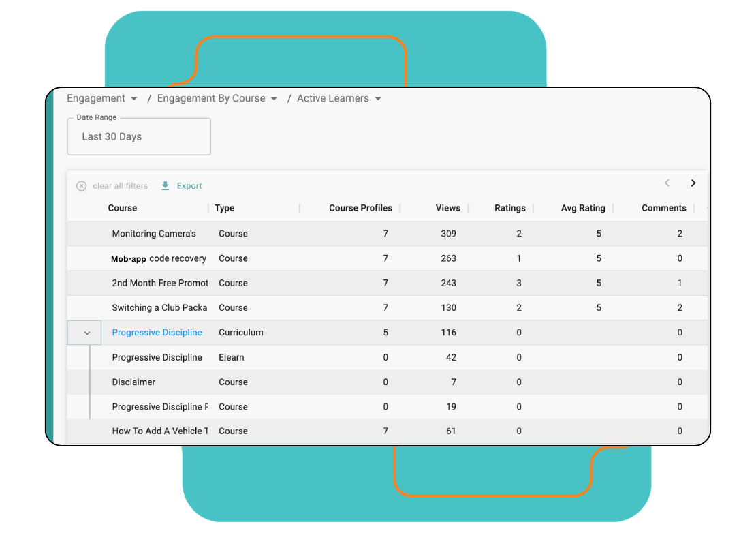
Task: Click the Export text button
Action: click(189, 186)
